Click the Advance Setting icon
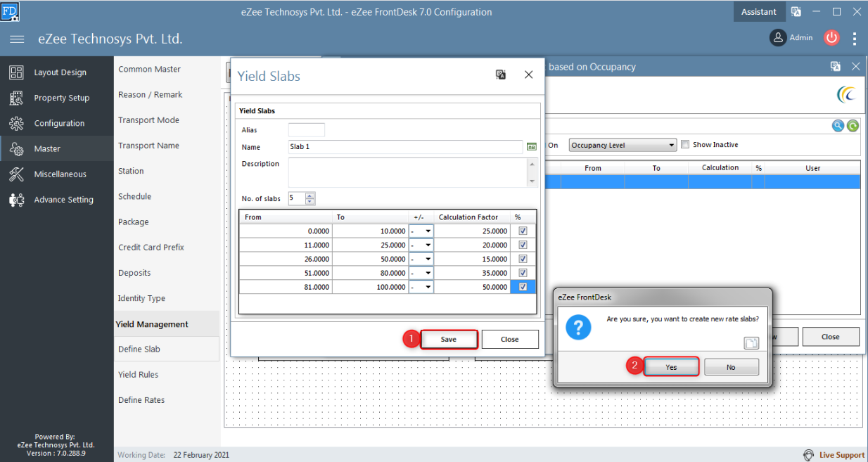This screenshot has width=868, height=462. [x=16, y=200]
